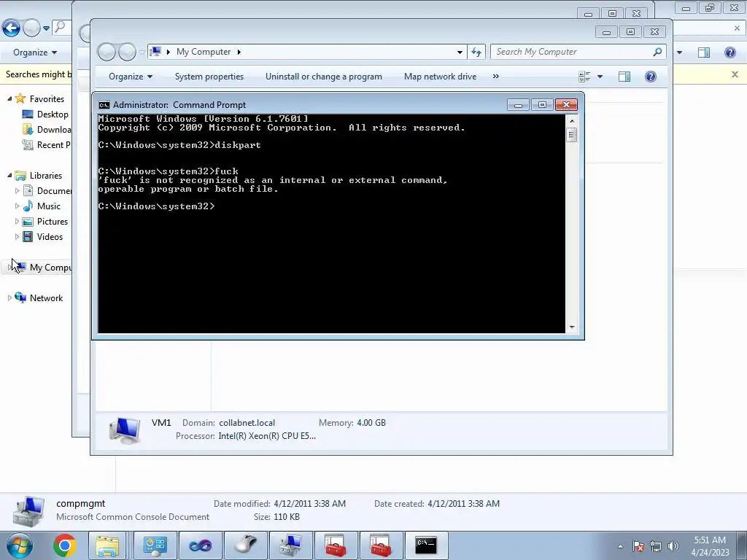Dismiss the yellow search info bar
This screenshot has width=747, height=560.
coord(735,74)
